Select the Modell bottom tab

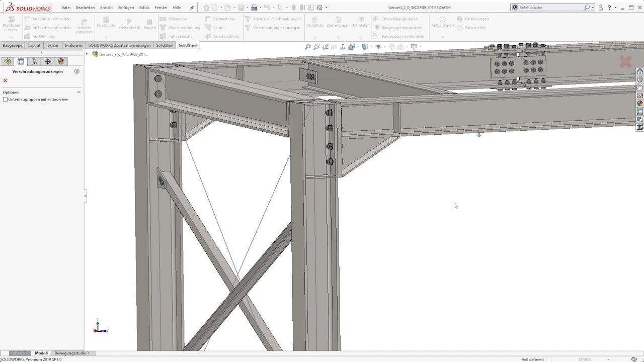41,353
